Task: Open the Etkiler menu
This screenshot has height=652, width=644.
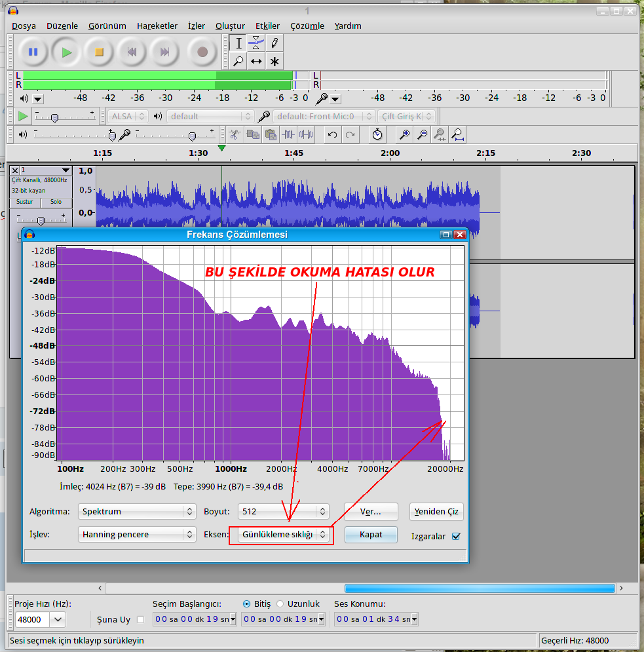Action: (x=267, y=26)
